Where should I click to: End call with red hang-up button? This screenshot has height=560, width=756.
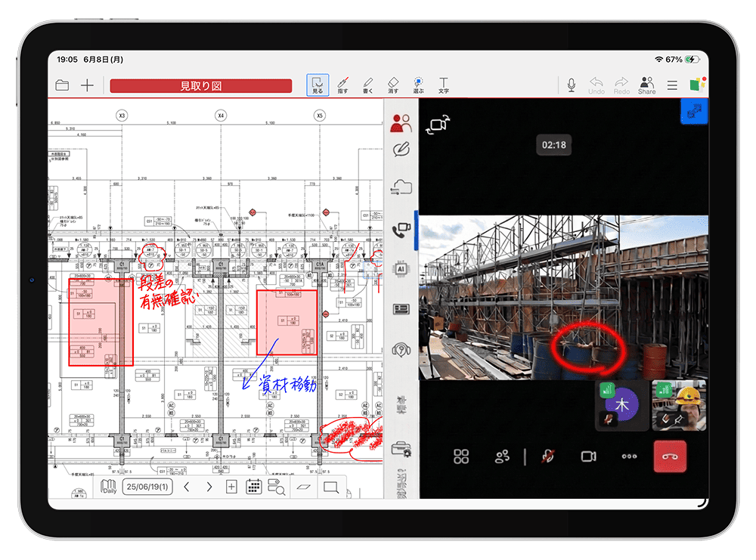coord(670,456)
